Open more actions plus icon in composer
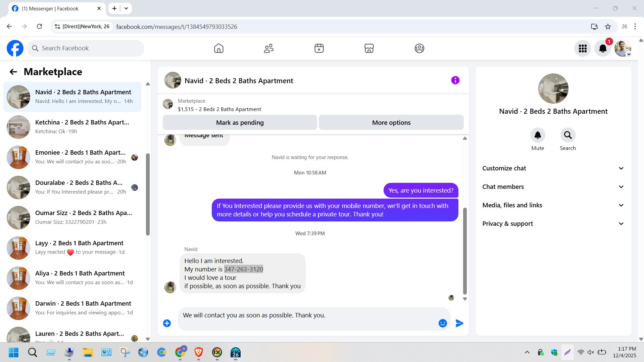This screenshot has width=644, height=362. 167,323
